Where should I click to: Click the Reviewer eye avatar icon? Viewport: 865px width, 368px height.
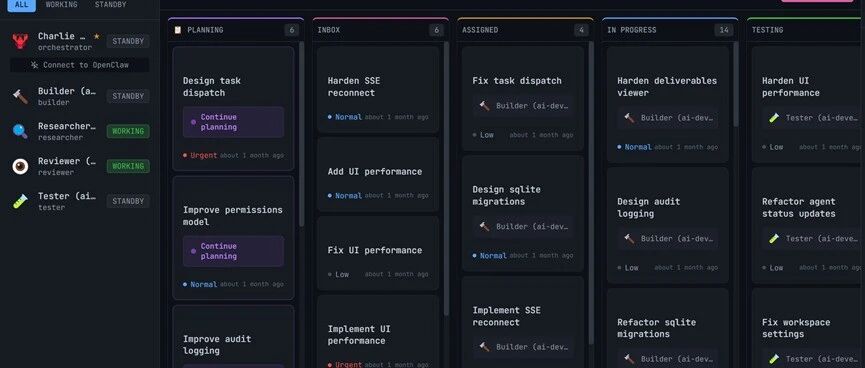click(x=20, y=166)
